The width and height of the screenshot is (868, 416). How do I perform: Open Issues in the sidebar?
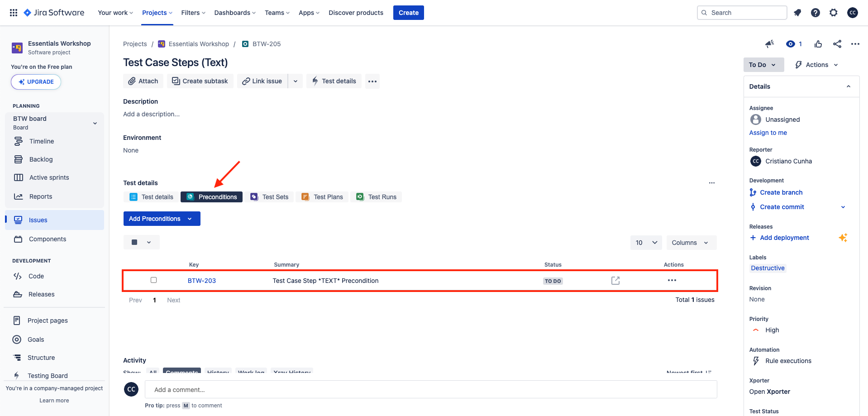pos(54,220)
